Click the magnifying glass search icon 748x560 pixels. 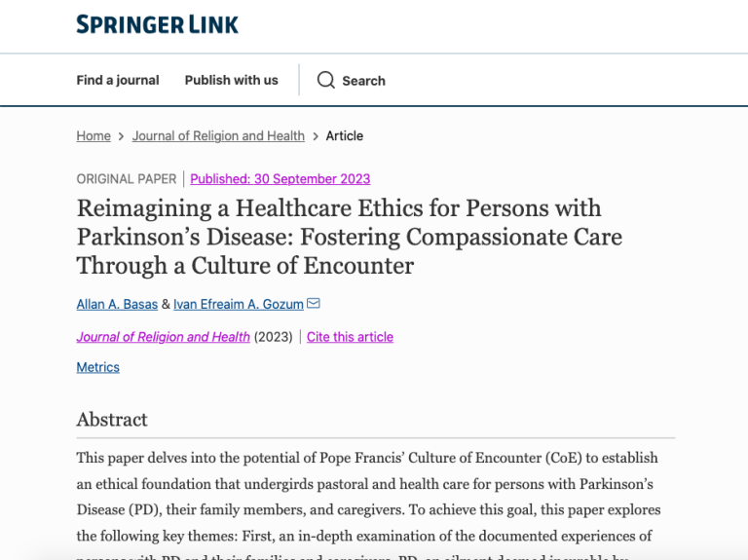[326, 80]
